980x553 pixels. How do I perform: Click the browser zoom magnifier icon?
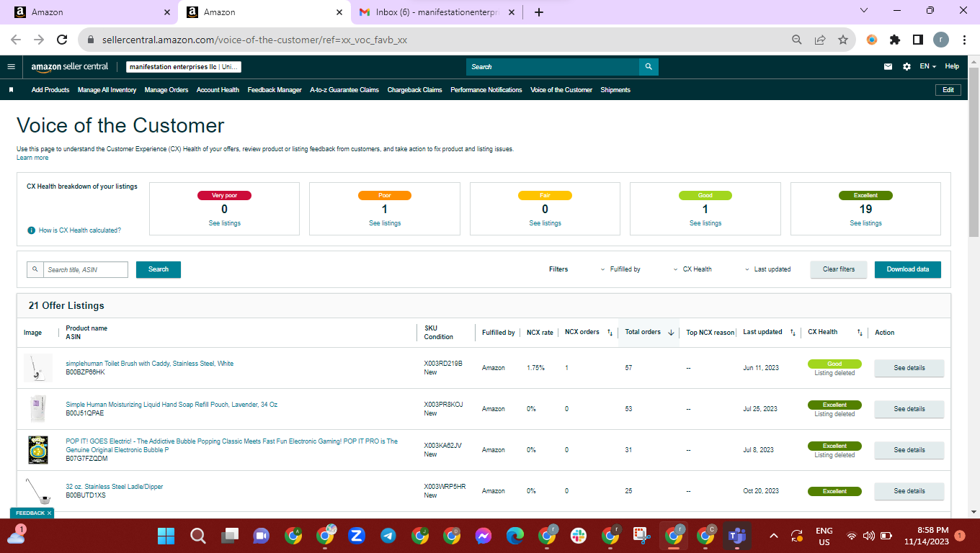[x=797, y=40]
